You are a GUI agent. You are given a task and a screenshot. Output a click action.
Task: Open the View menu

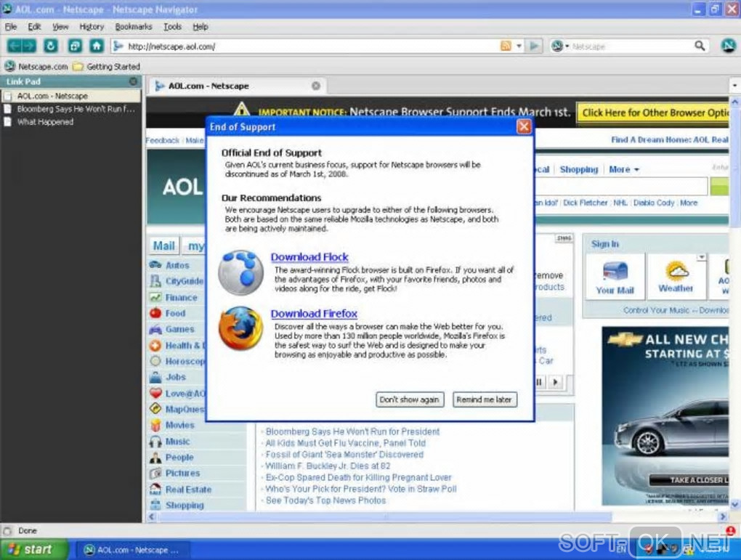tap(60, 26)
